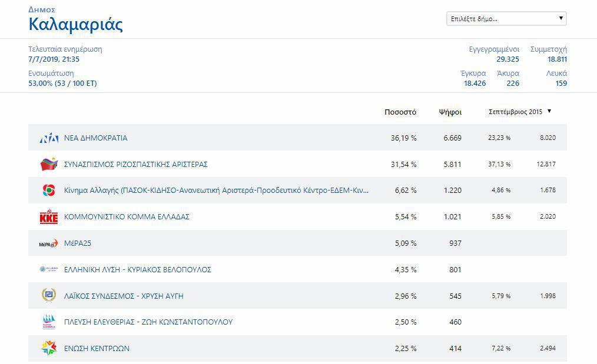This screenshot has height=364, width=597.
Task: Open the ΝΕΑ ΔΗΜΟΚΡΑΤΙΑ party link
Action: tap(95, 138)
